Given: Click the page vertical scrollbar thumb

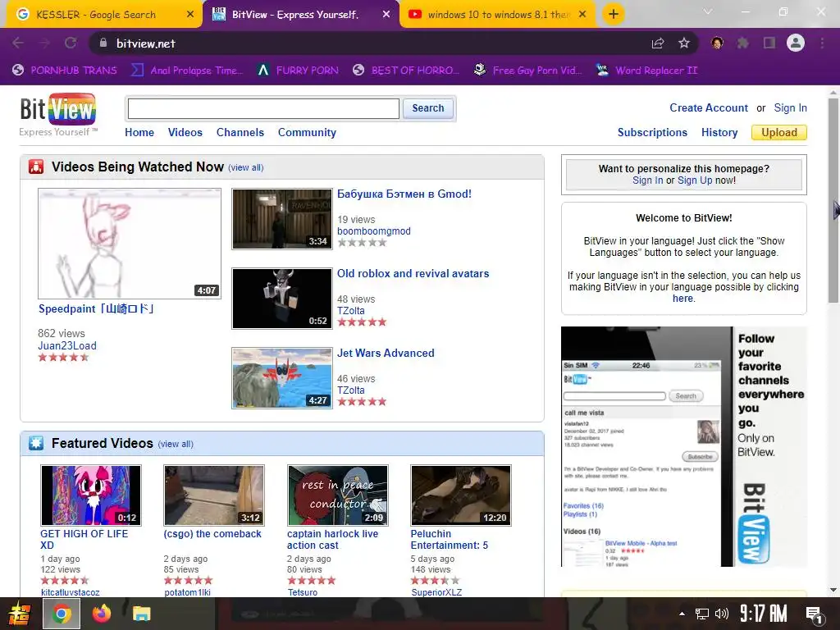Looking at the screenshot, I should tap(833, 200).
